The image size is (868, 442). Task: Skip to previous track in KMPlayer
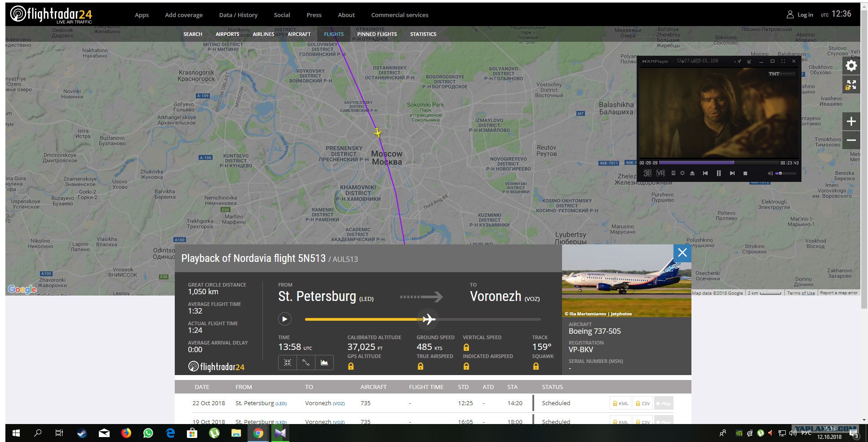pos(705,173)
